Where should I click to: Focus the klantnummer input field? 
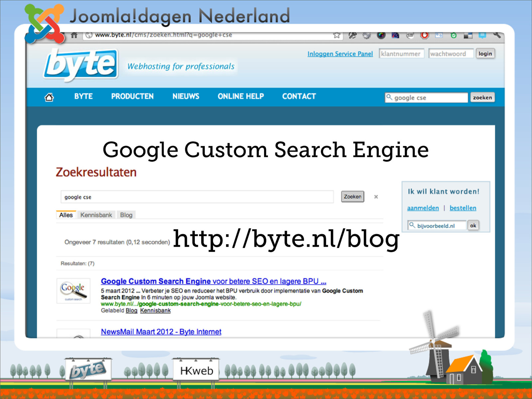pos(401,54)
